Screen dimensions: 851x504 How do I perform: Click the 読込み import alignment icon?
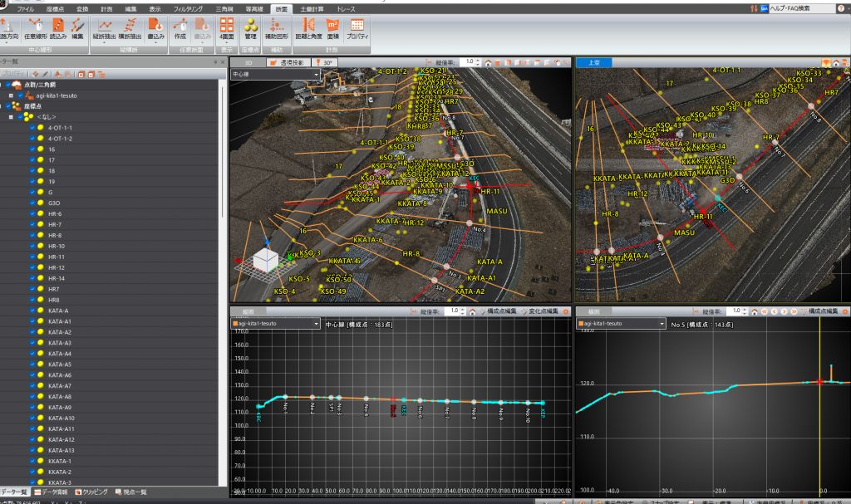click(58, 29)
